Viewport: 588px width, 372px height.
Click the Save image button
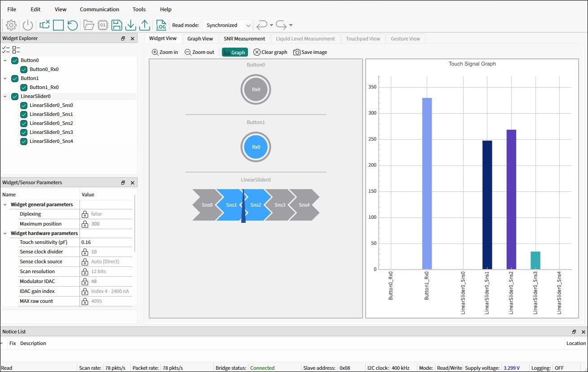click(x=310, y=53)
